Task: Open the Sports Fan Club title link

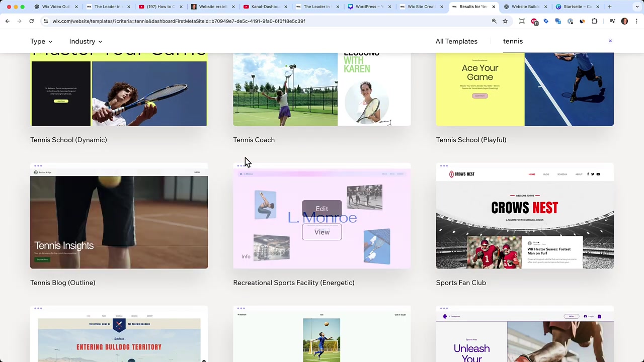Action: (461, 283)
